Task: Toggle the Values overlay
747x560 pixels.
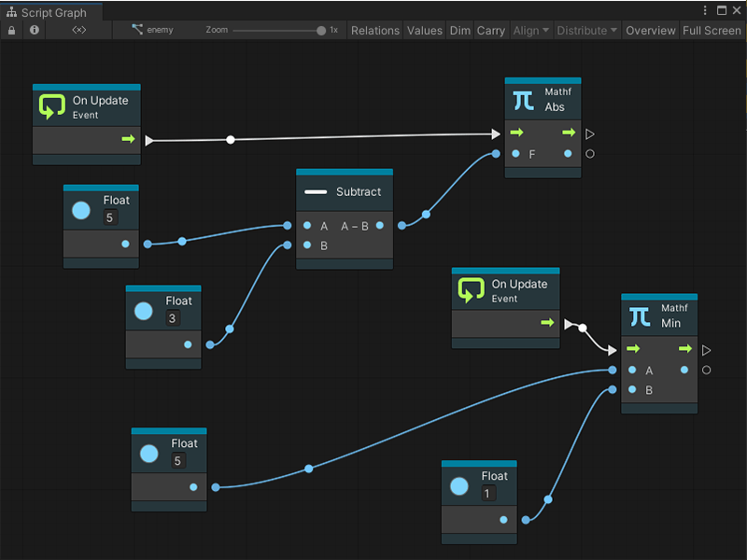Action: coord(425,30)
